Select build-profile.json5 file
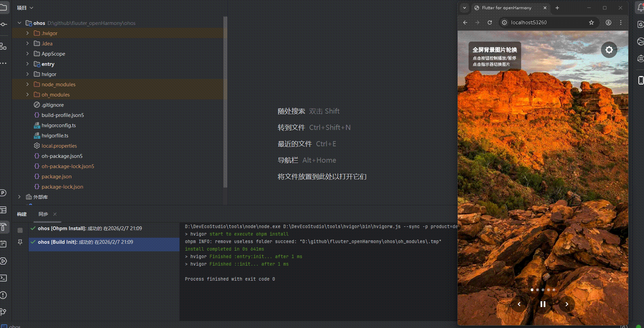The height and width of the screenshot is (328, 644). (62, 115)
